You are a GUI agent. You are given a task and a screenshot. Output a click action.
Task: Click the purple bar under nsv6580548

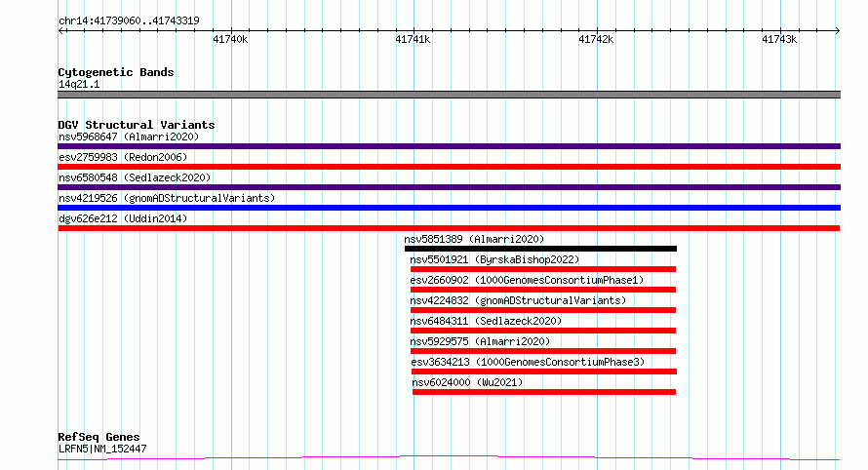(x=449, y=187)
